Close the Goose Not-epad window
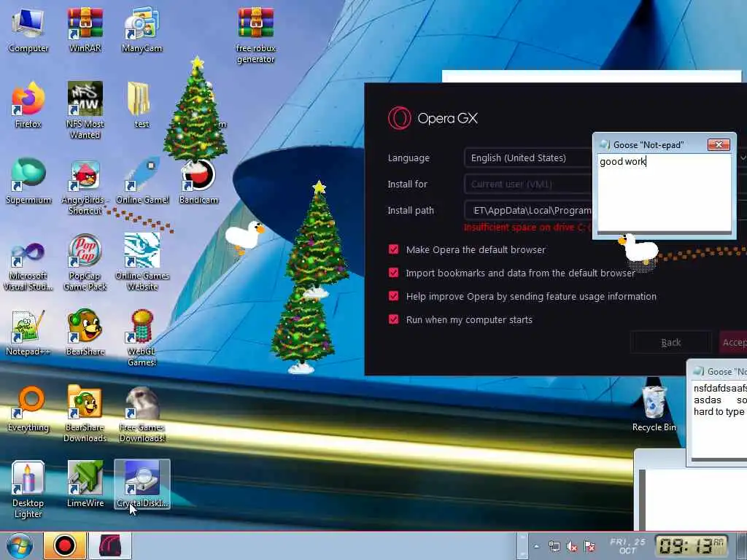 click(719, 144)
